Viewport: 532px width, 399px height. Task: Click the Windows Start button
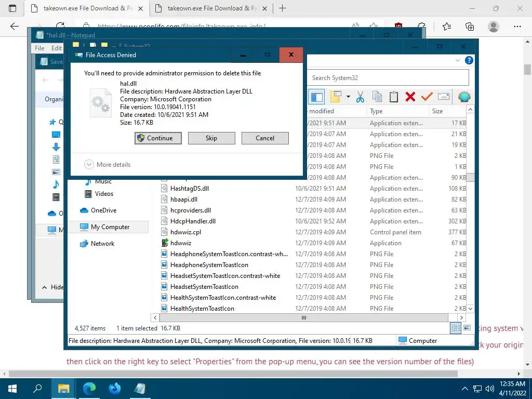(12, 388)
